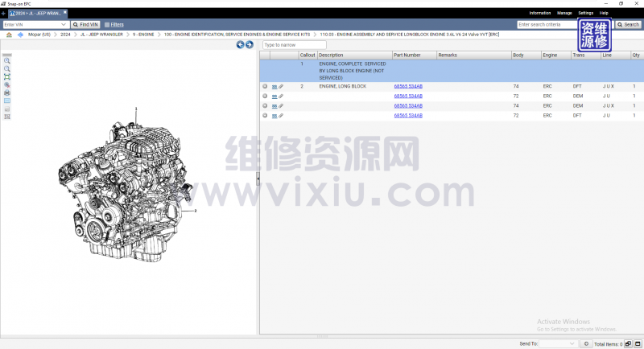Go to previous illustration with left arrow
644x349 pixels.
pyautogui.click(x=240, y=45)
